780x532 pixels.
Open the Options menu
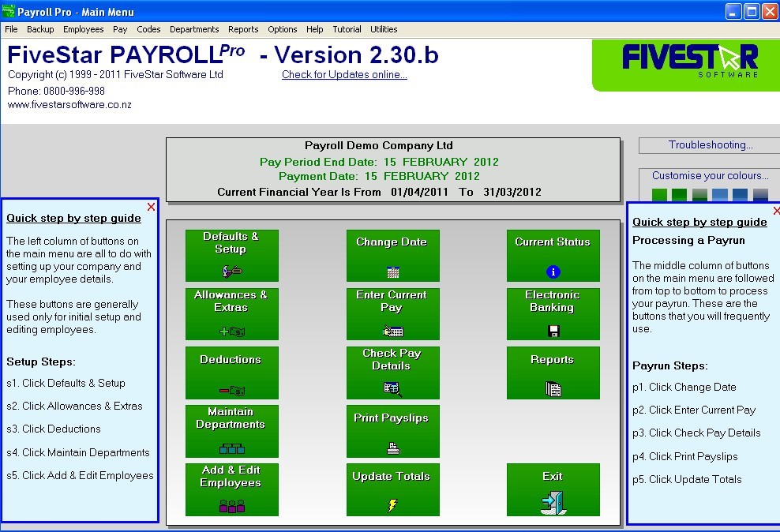coord(282,29)
